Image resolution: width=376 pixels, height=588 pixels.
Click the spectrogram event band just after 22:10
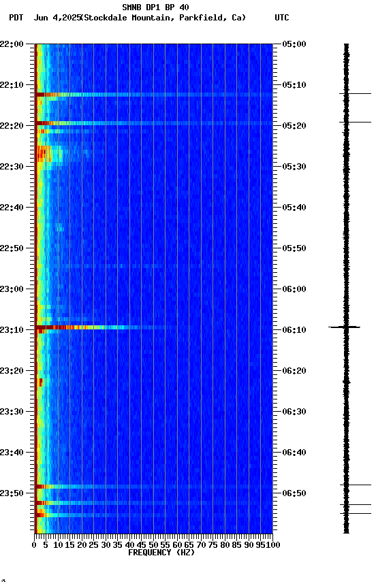tap(154, 95)
